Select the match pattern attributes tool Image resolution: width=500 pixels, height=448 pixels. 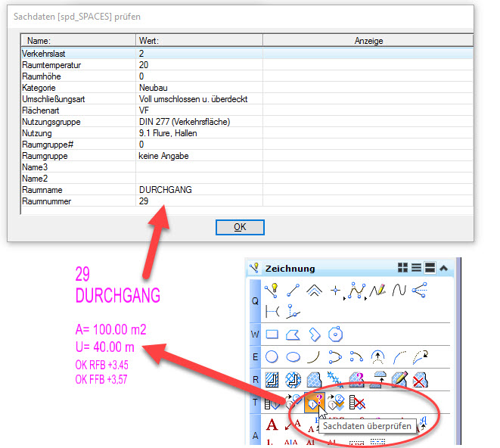pos(378,380)
